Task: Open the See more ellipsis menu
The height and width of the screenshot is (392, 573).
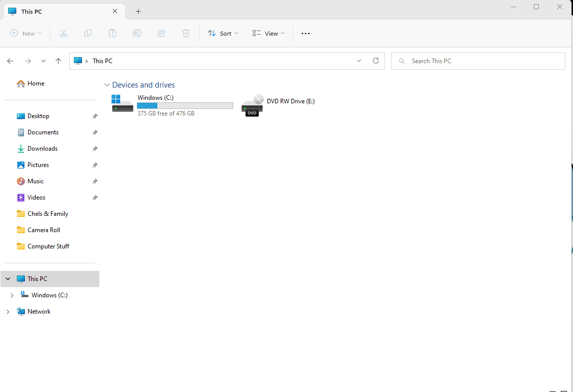Action: 306,33
